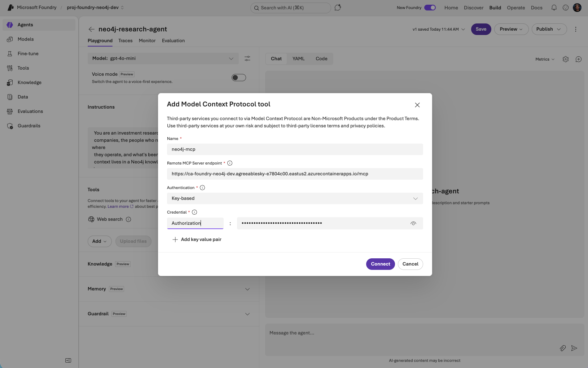This screenshot has height=368, width=588.
Task: Open the Publish dropdown button
Action: [549, 29]
